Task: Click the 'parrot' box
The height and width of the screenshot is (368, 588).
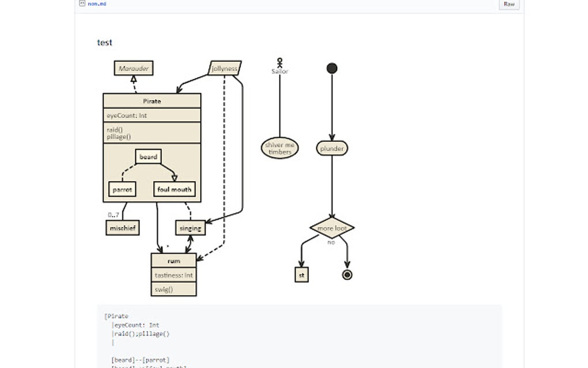Action: click(122, 189)
